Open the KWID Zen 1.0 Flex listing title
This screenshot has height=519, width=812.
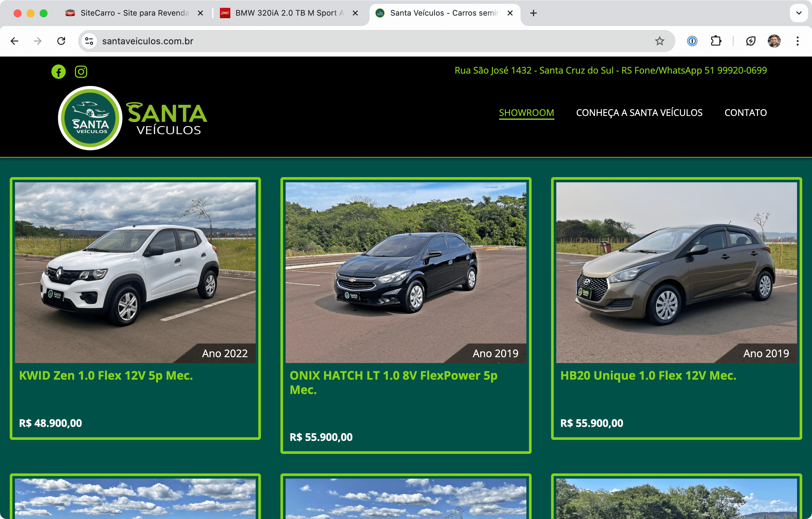106,376
